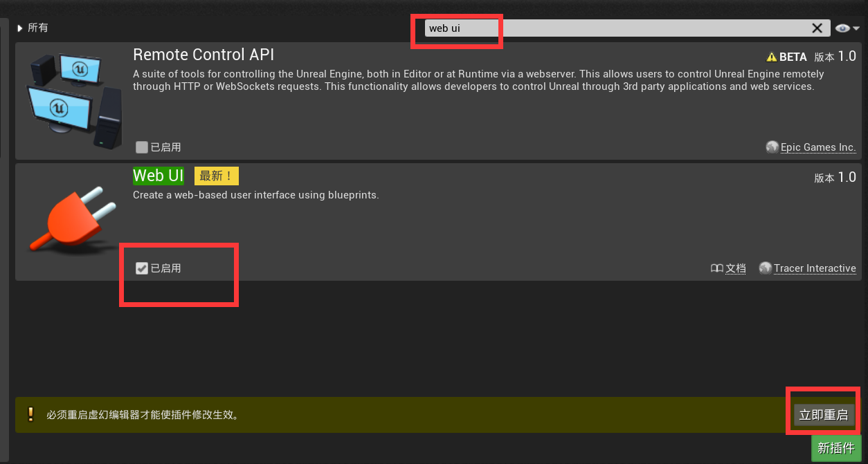This screenshot has width=868, height=464.
Task: Expand the 所有 category tree
Action: (x=20, y=28)
